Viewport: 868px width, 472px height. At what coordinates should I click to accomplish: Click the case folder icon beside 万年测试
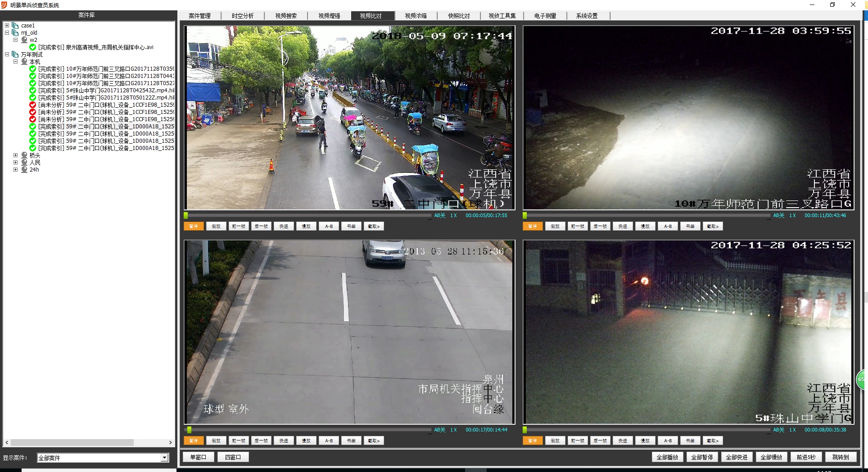click(x=15, y=54)
